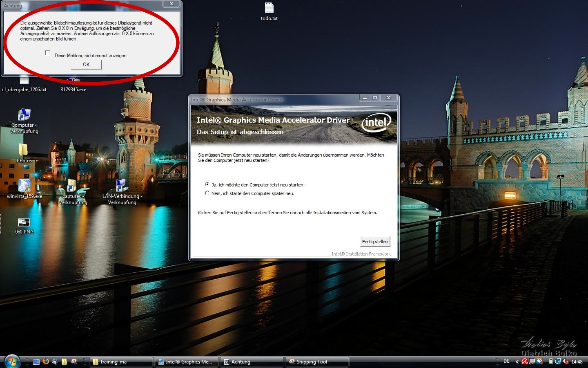The image size is (588, 368).
Task: Click the 'Das Setup ist abgeschlossen' heading
Action: pyautogui.click(x=240, y=132)
